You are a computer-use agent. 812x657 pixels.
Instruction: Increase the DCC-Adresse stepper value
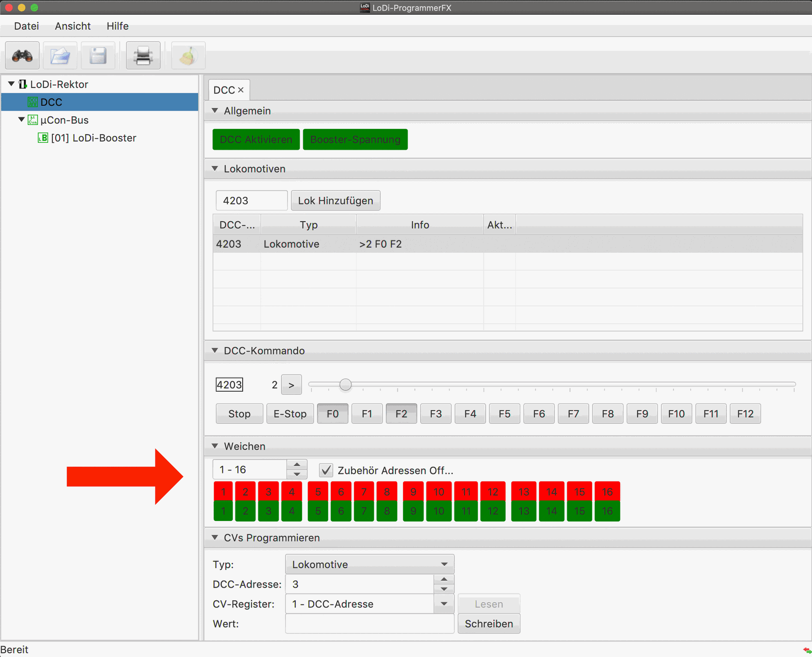tap(444, 579)
